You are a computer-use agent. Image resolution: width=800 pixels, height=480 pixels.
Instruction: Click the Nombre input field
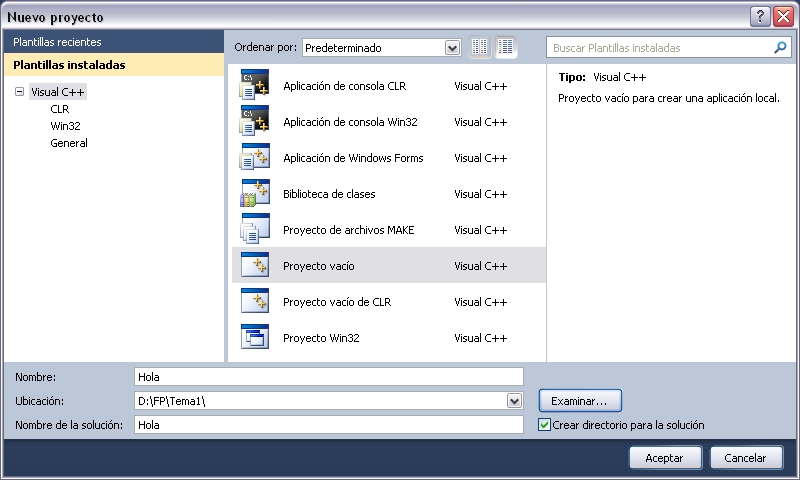pos(329,377)
